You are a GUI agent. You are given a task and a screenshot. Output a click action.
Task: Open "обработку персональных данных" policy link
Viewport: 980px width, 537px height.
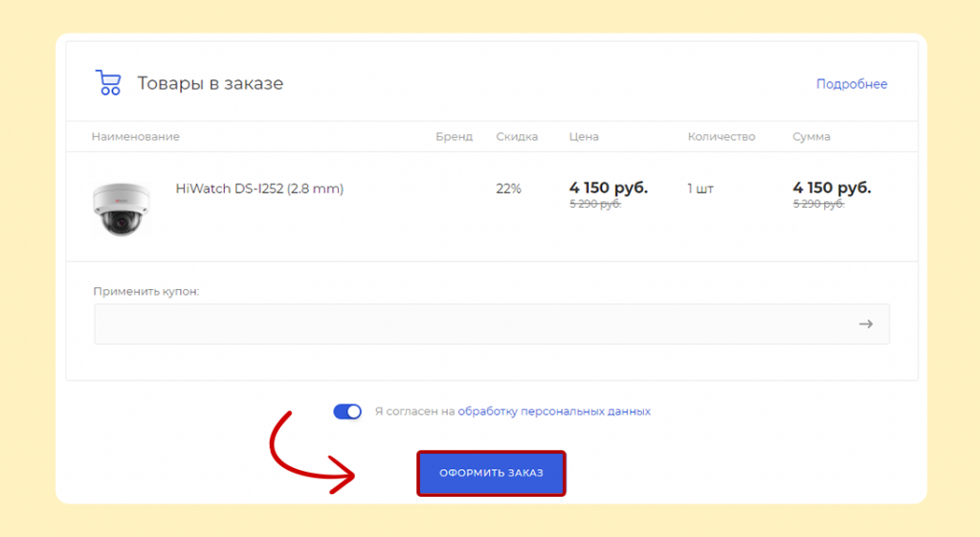point(553,412)
